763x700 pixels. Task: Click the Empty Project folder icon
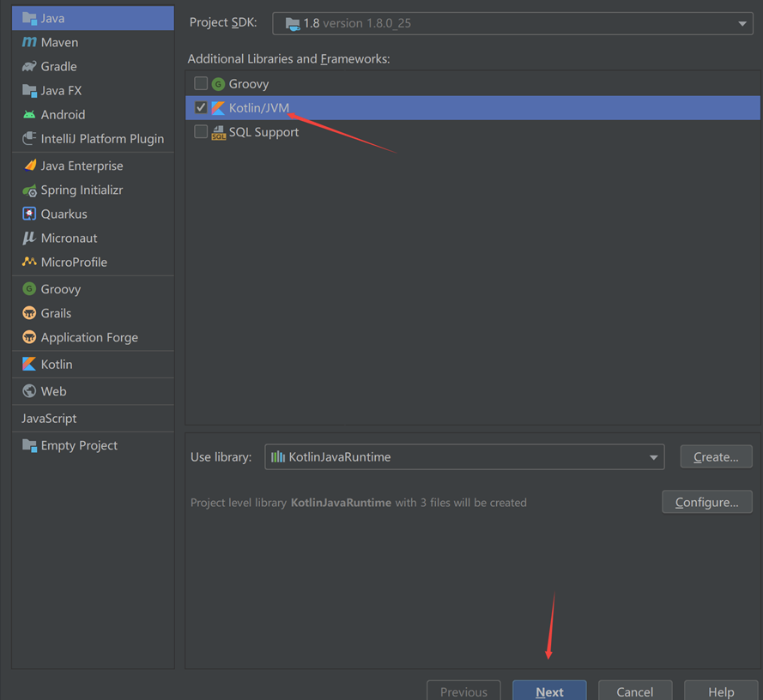point(29,445)
